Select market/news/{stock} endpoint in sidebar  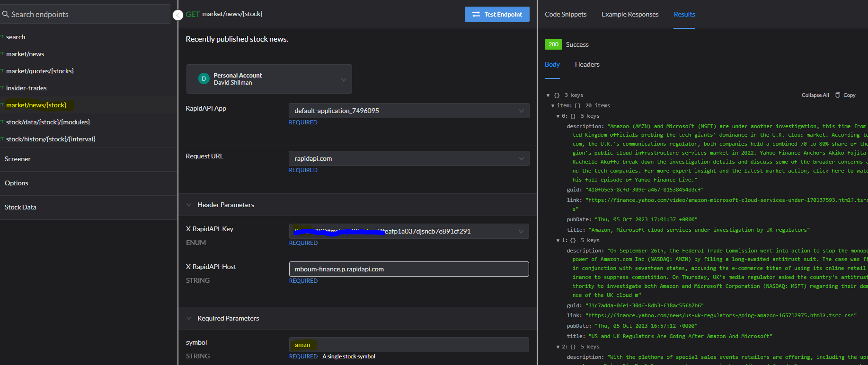coord(36,105)
